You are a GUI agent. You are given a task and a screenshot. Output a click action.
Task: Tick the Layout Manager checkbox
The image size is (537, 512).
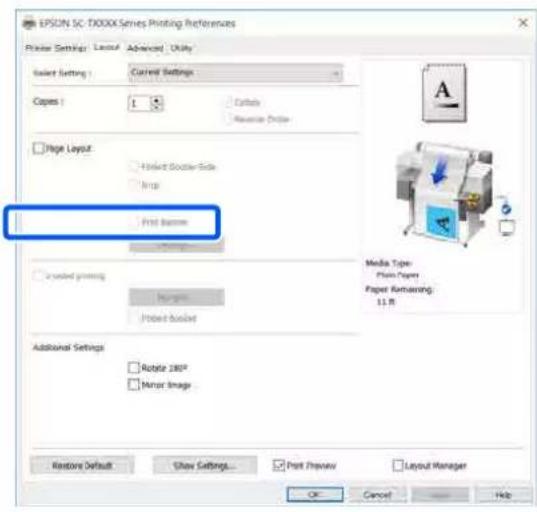pyautogui.click(x=398, y=465)
